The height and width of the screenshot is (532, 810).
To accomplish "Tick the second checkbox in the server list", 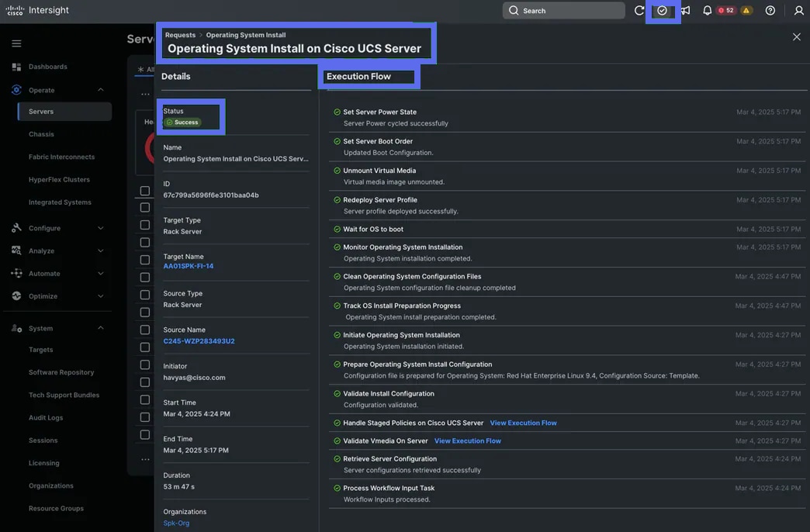I will [145, 208].
